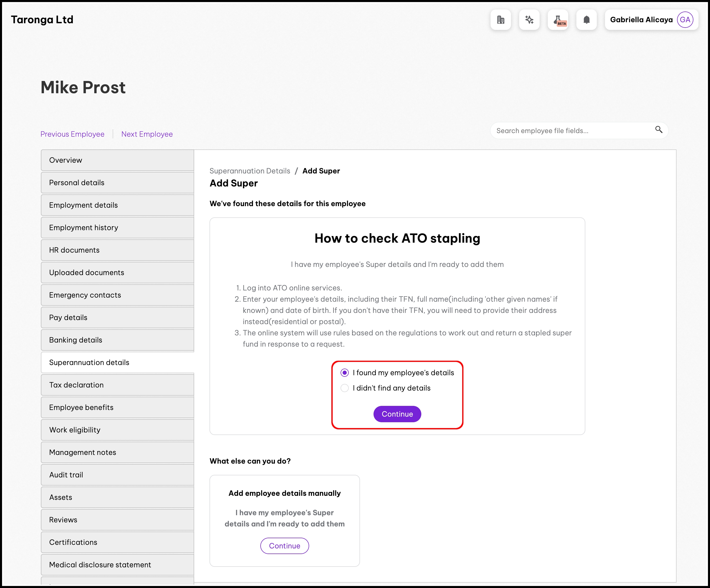Open the Employee benefits tab
710x588 pixels.
click(117, 407)
